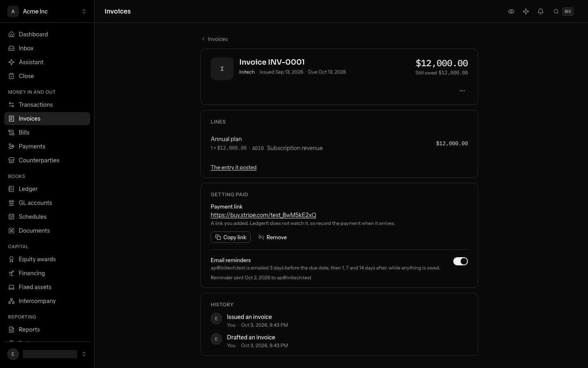Click the 'Subscription revenue' account label
Screen dimensions: 588x368
[295, 148]
